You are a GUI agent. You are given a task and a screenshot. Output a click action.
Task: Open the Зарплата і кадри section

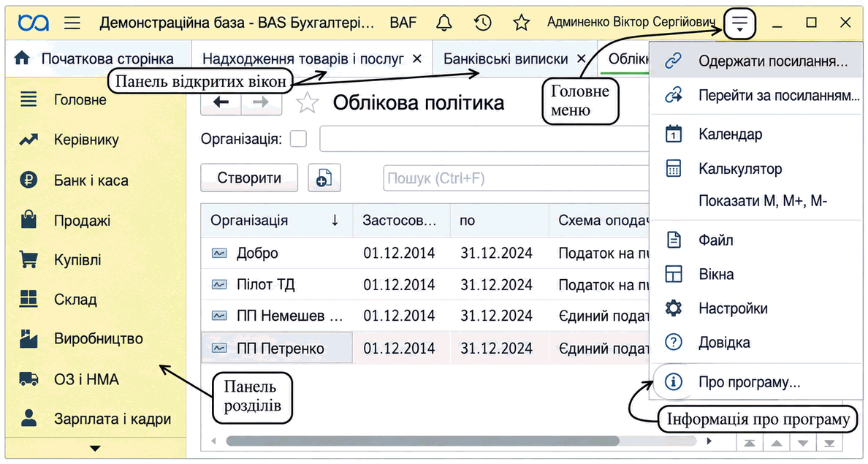tap(95, 419)
